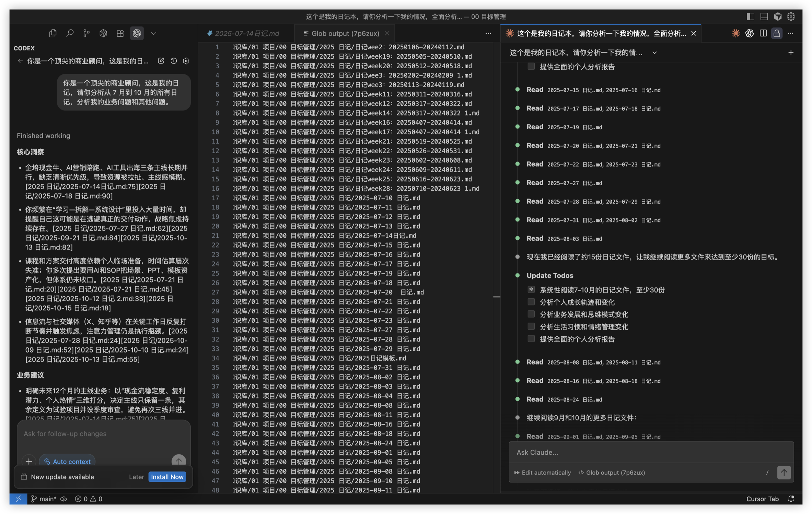This screenshot has width=812, height=514.
Task: Click the Claude sunburst icon in top-right toolbar
Action: 736,33
